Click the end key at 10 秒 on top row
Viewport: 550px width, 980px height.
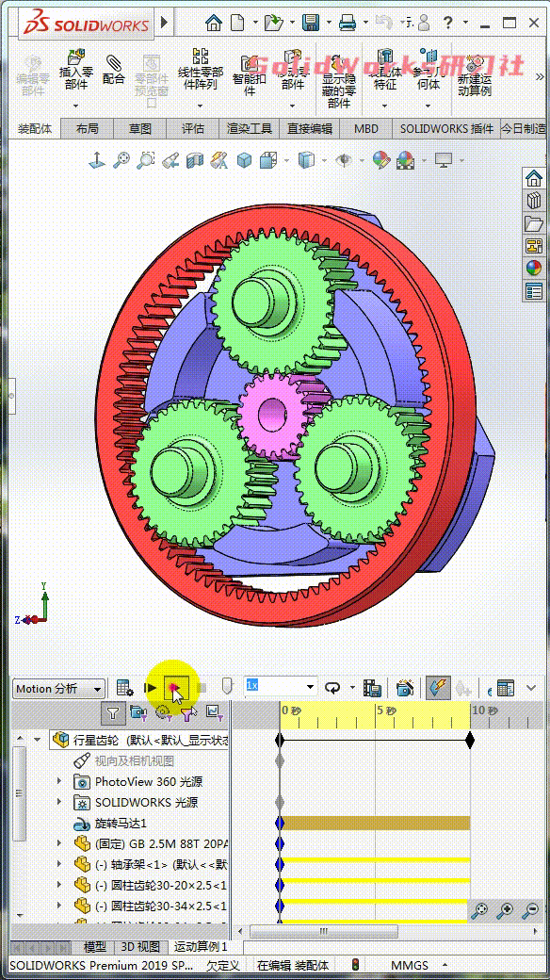click(470, 740)
